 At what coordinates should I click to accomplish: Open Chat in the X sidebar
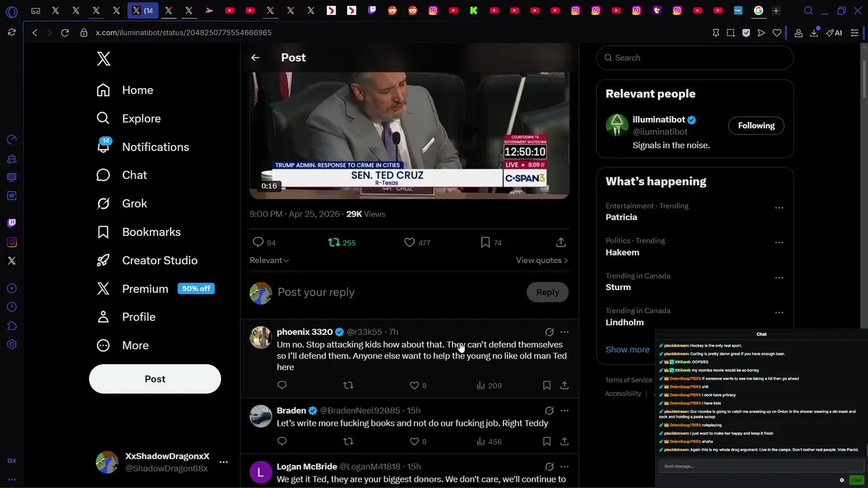121,175
